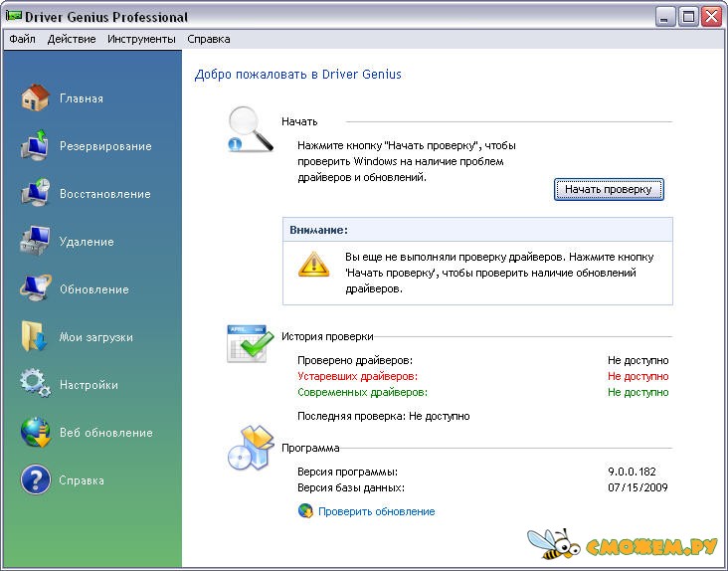Click the Driver Genius title bar icon
Screen dimensions: 728x571
click(x=14, y=16)
